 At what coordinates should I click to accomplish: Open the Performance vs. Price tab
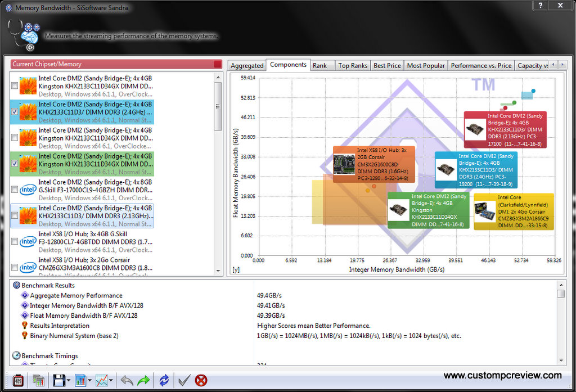point(481,65)
